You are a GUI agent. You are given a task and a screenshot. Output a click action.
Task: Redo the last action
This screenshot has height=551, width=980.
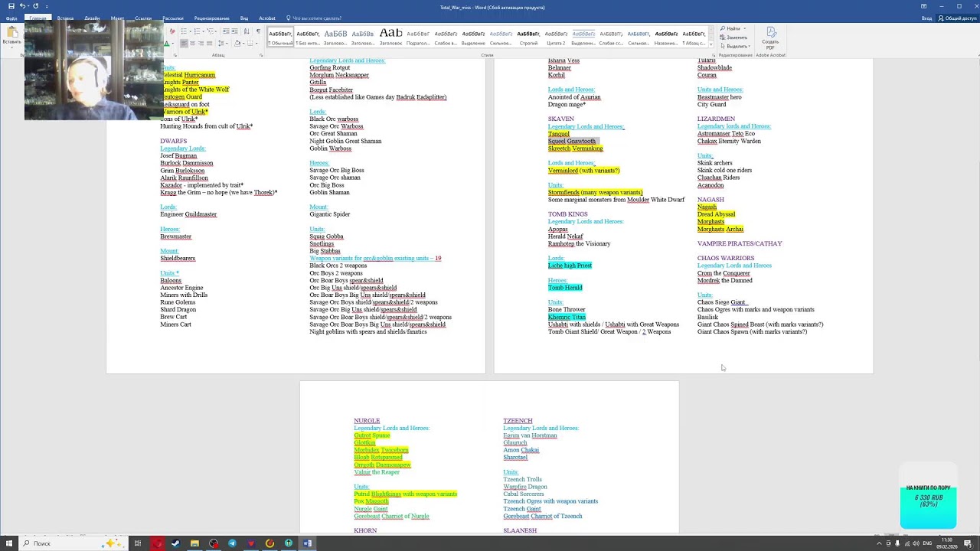pos(35,6)
